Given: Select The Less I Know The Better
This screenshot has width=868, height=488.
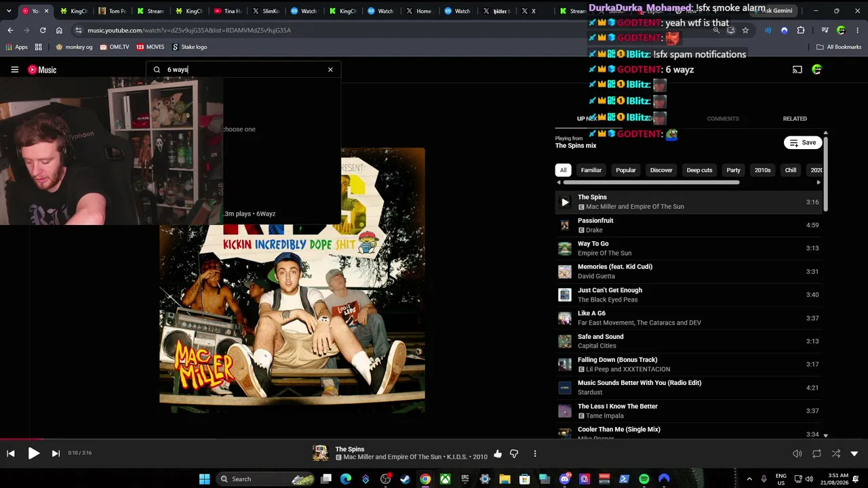Looking at the screenshot, I should click(x=688, y=411).
